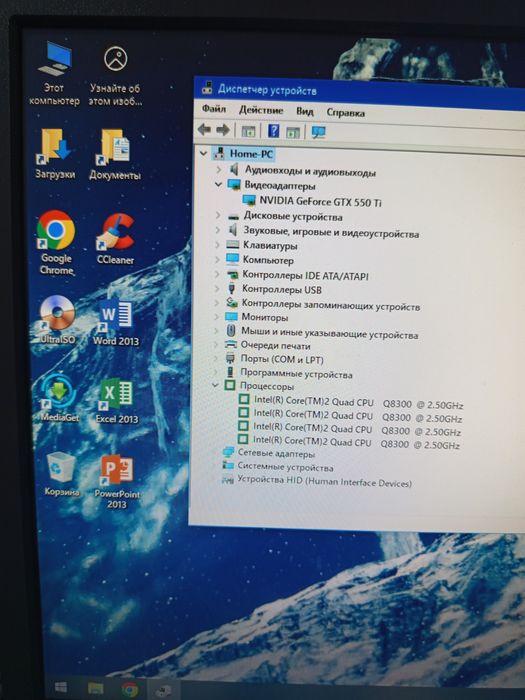
Task: Expand Контроллеры USB node
Action: [217, 288]
